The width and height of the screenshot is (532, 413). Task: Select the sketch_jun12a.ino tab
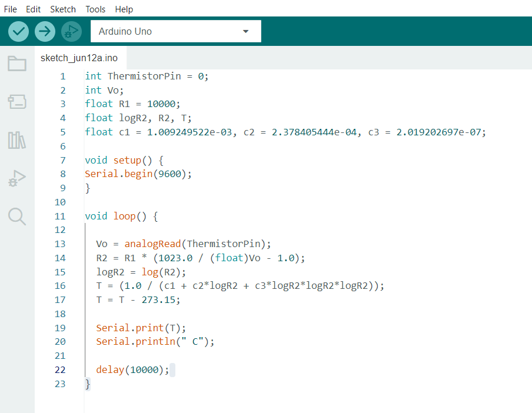click(x=78, y=58)
